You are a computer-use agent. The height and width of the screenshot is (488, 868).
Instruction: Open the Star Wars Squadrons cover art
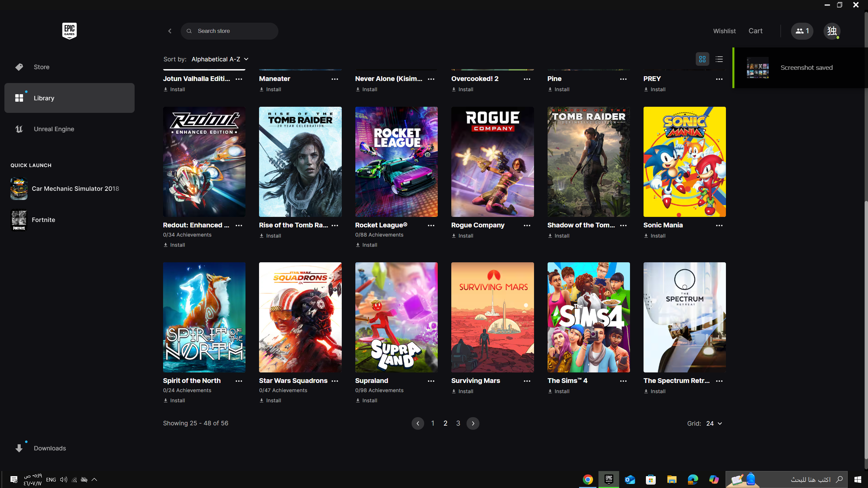[x=300, y=317]
